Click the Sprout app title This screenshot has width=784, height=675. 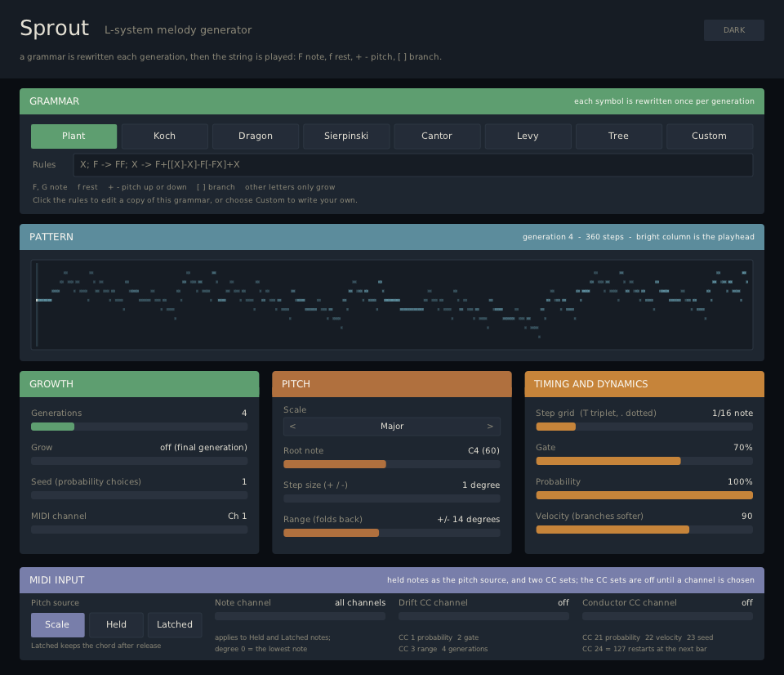[55, 28]
